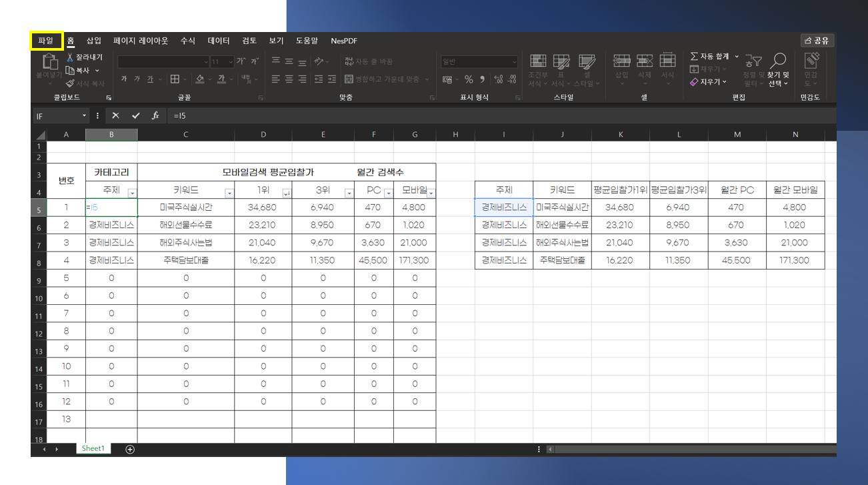Open the number format (일반) combo box
The image size is (868, 485).
(479, 61)
